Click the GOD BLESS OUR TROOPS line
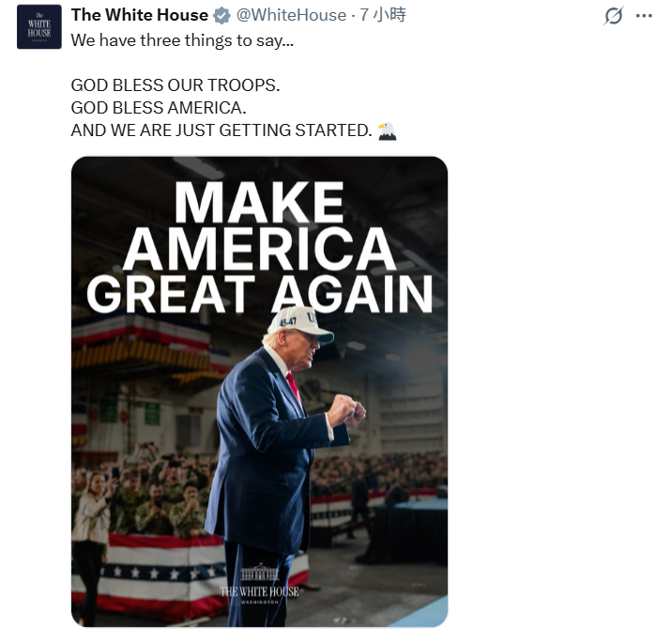Image resolution: width=672 pixels, height=642 pixels. click(176, 85)
